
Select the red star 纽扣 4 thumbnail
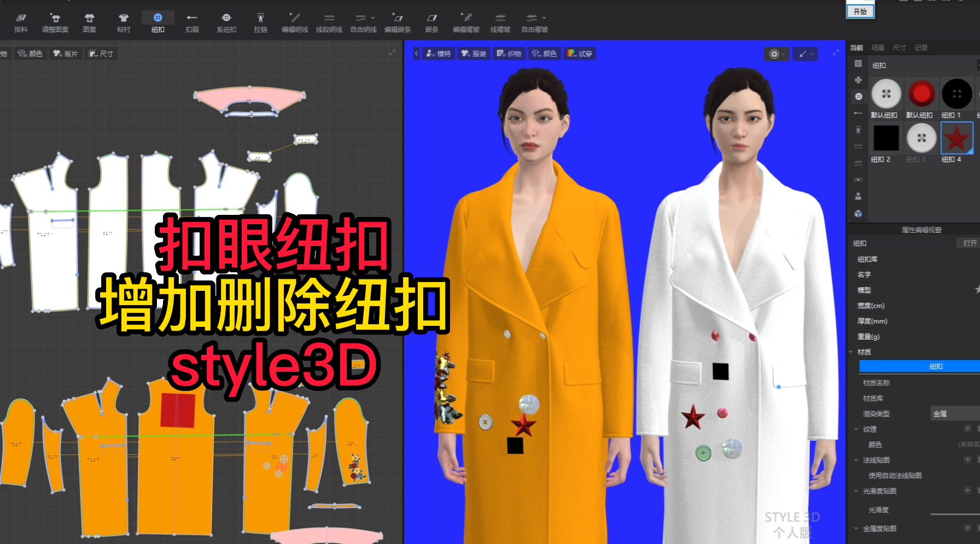point(956,138)
